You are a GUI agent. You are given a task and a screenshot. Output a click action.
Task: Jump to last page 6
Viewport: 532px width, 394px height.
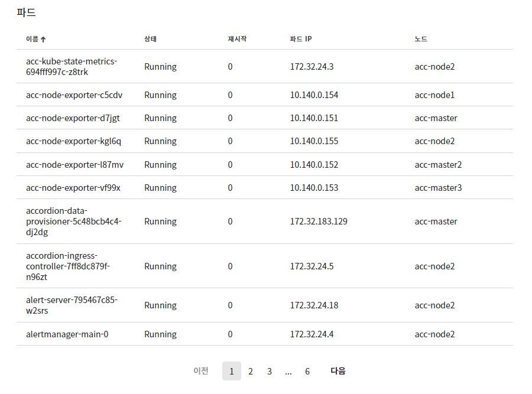tap(307, 372)
